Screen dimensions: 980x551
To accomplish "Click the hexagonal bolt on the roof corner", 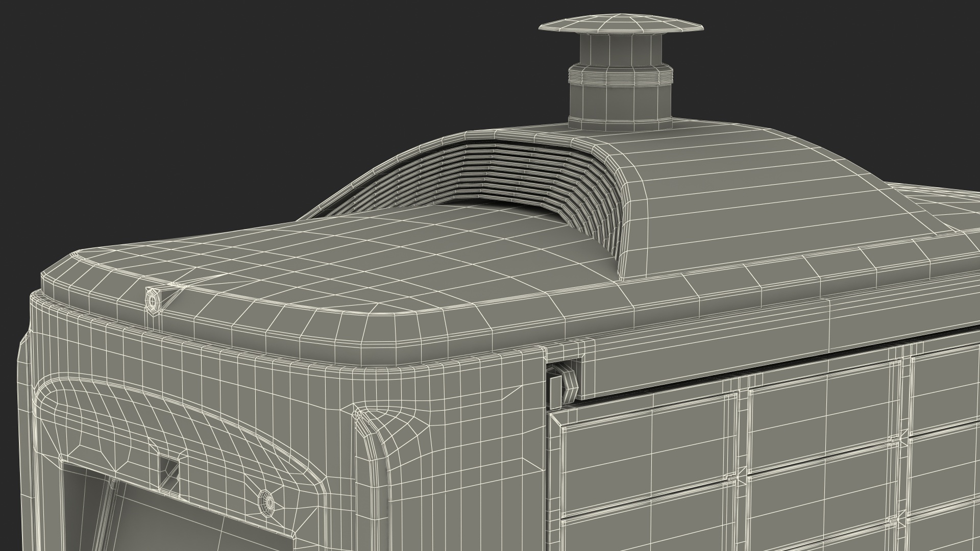I will [x=153, y=301].
